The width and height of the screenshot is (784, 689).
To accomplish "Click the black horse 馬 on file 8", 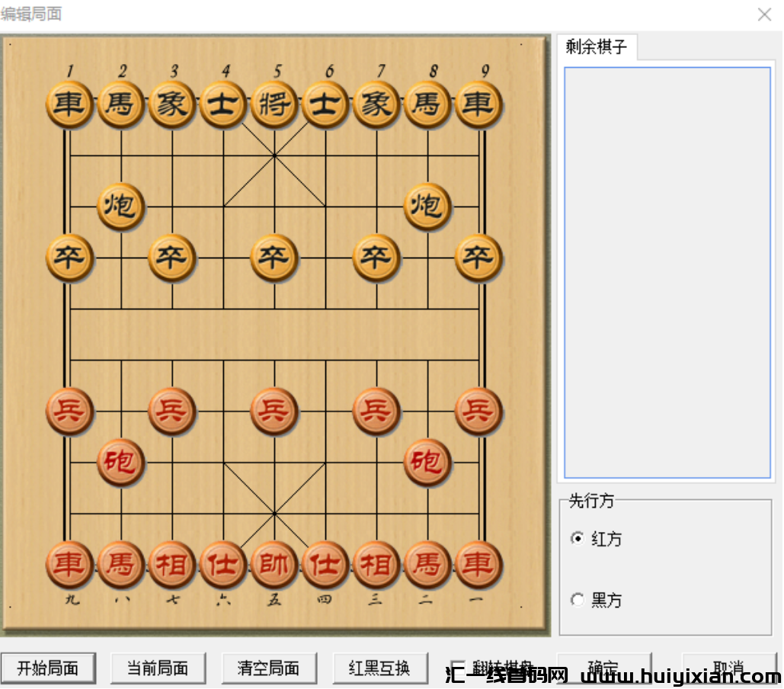I will pyautogui.click(x=427, y=104).
